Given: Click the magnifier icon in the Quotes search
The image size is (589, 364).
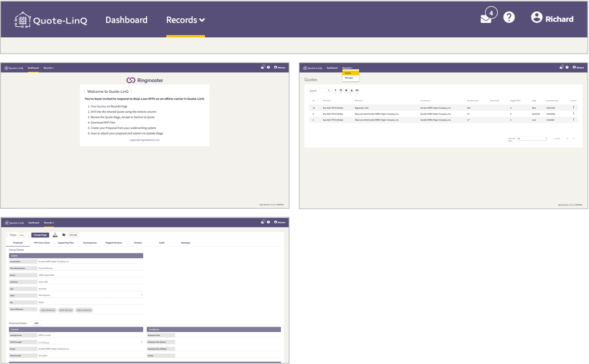Looking at the screenshot, I should tap(329, 90).
